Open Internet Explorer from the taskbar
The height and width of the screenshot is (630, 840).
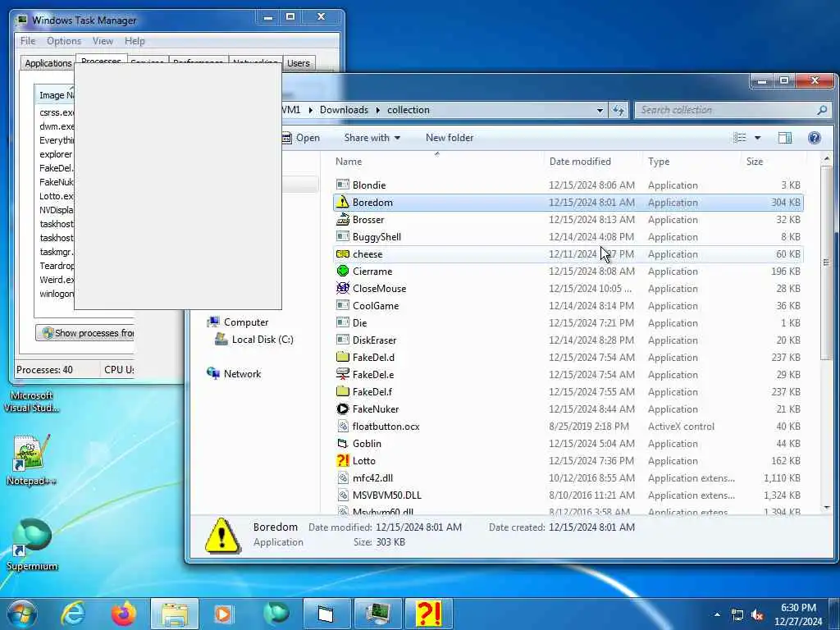[x=74, y=614]
